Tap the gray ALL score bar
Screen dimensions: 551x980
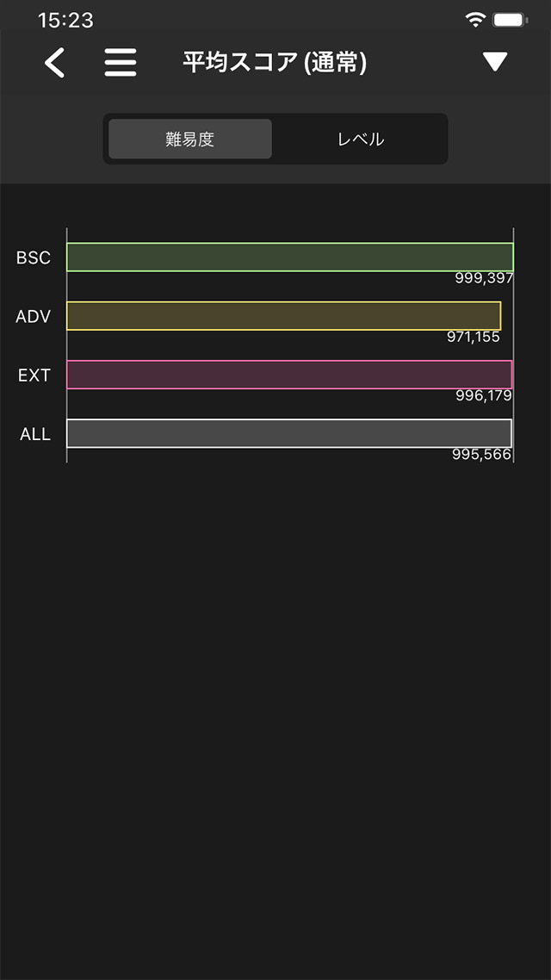(x=289, y=433)
